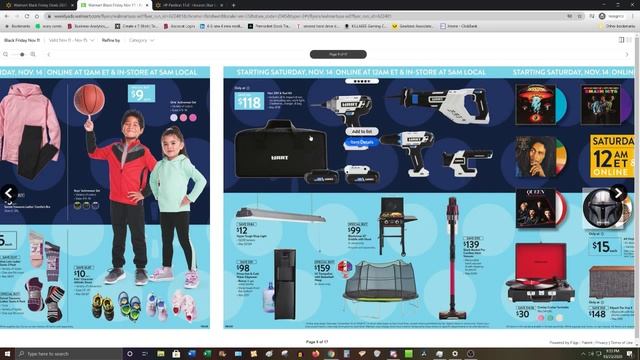The height and width of the screenshot is (360, 640).
Task: Bookmark this page with the star icon
Action: (580, 16)
